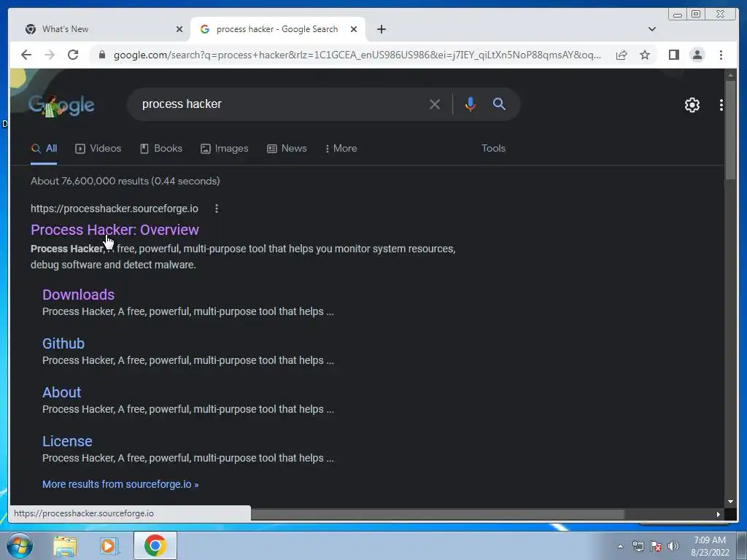Open search Tools options
The image size is (747, 560).
tap(494, 149)
